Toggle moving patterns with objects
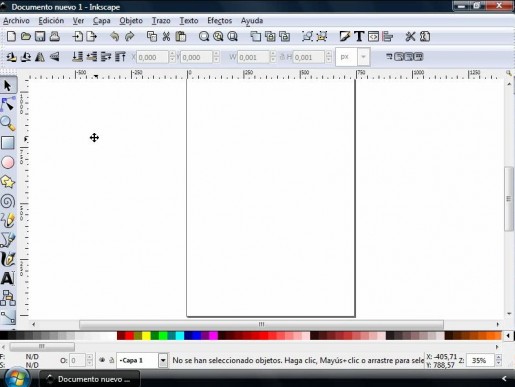This screenshot has width=515, height=387. (419, 57)
